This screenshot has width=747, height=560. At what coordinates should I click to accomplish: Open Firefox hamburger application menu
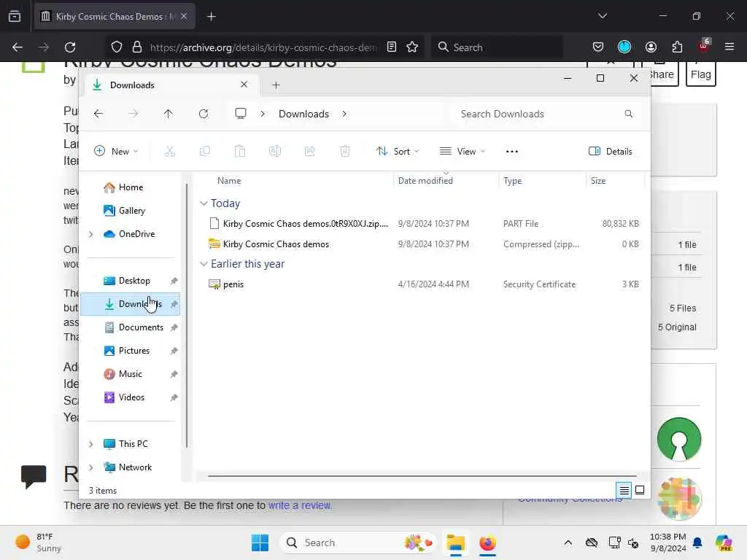click(x=729, y=47)
